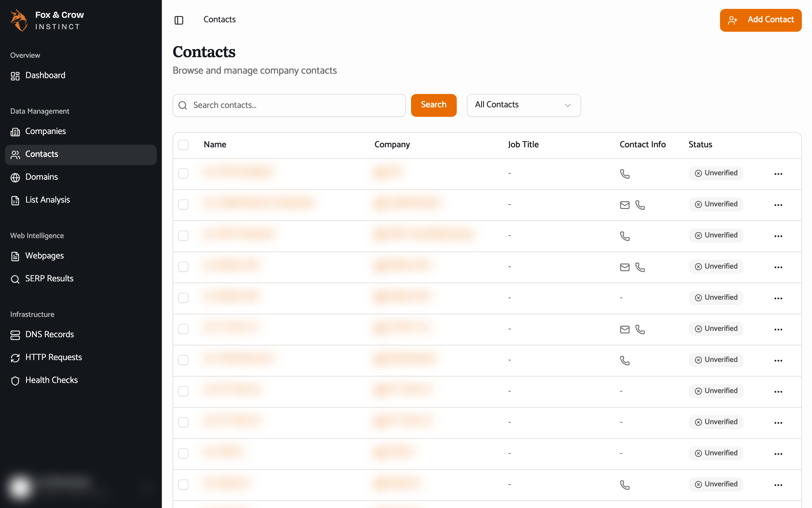The width and height of the screenshot is (812, 508).
Task: Click the Company column header
Action: pyautogui.click(x=392, y=144)
